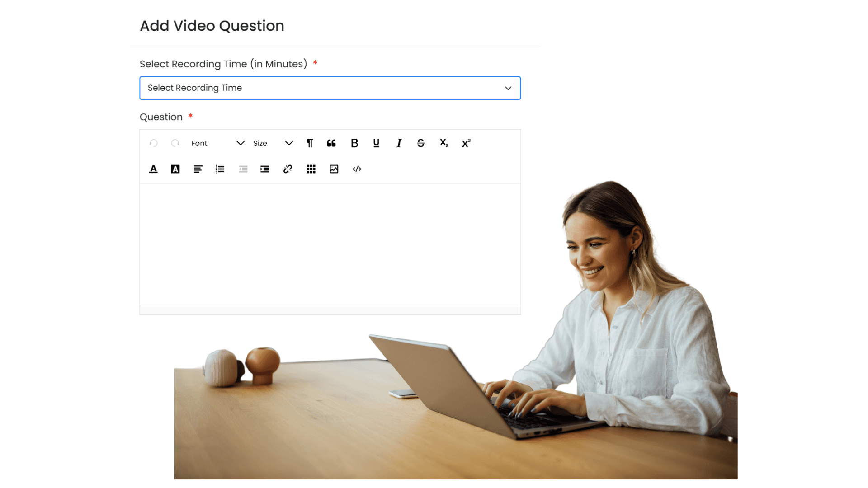Click the Underline formatting icon
The image size is (868, 488).
[x=376, y=143]
